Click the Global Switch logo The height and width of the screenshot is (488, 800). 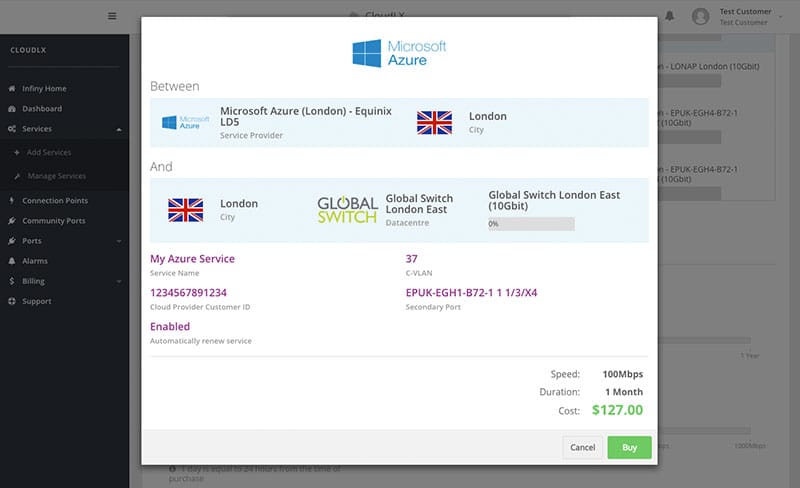coord(347,210)
